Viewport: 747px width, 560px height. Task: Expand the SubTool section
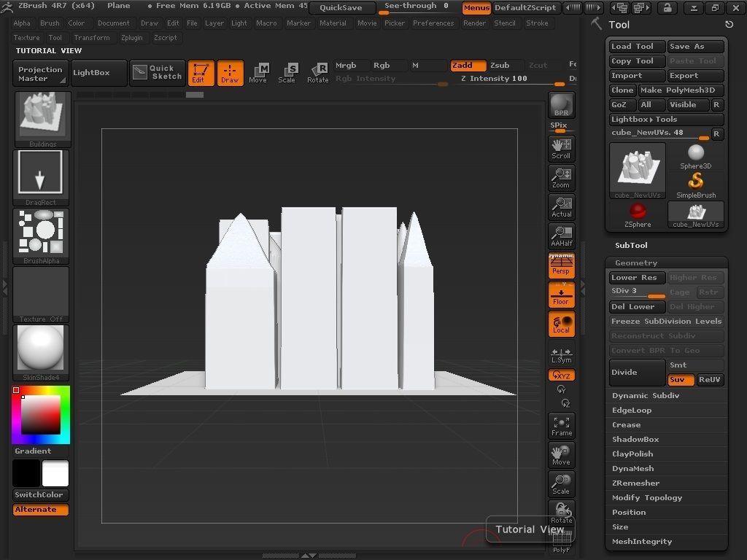(631, 245)
